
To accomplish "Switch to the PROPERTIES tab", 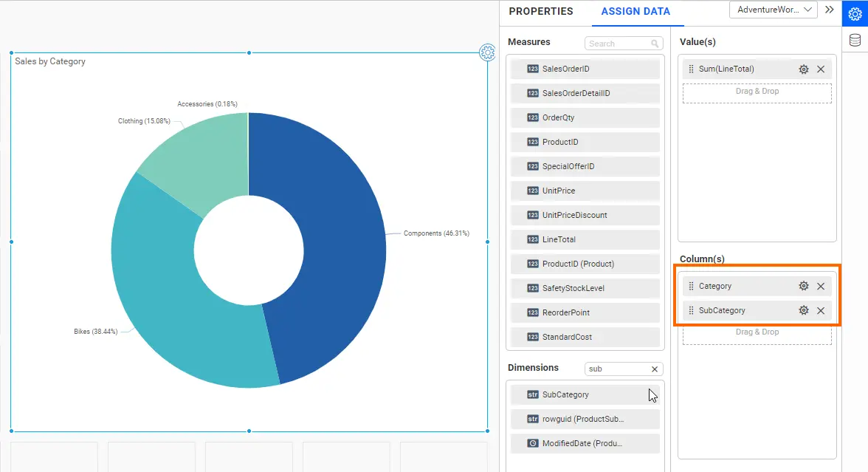I will (x=541, y=12).
